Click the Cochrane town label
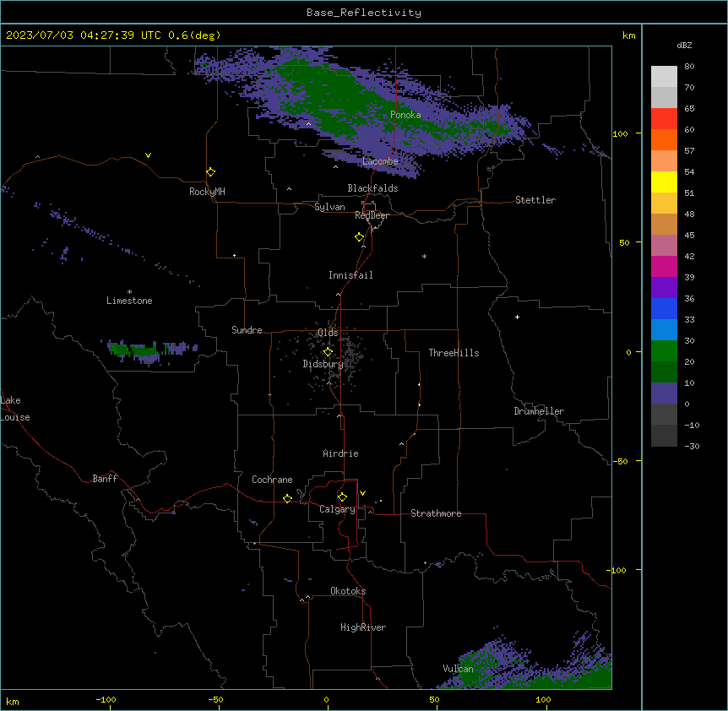The image size is (728, 711). point(272,480)
